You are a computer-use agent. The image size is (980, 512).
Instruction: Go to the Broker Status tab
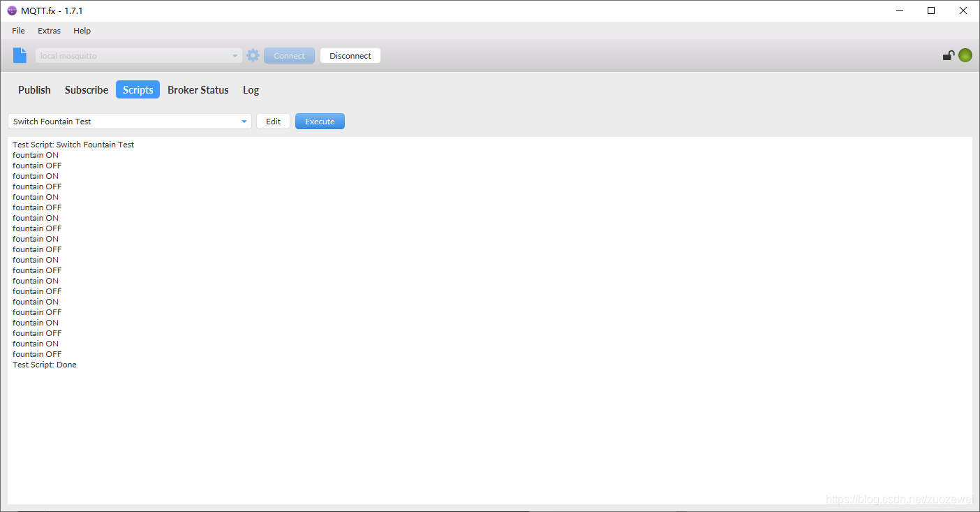[x=198, y=90]
